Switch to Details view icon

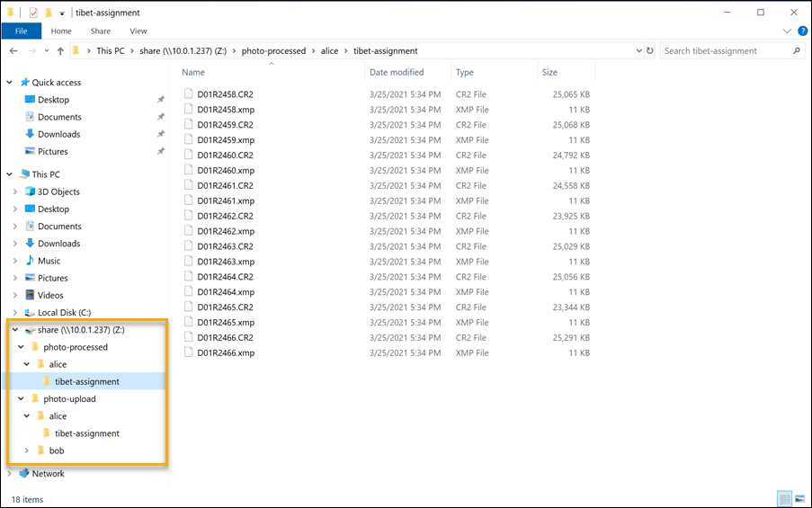click(x=785, y=499)
